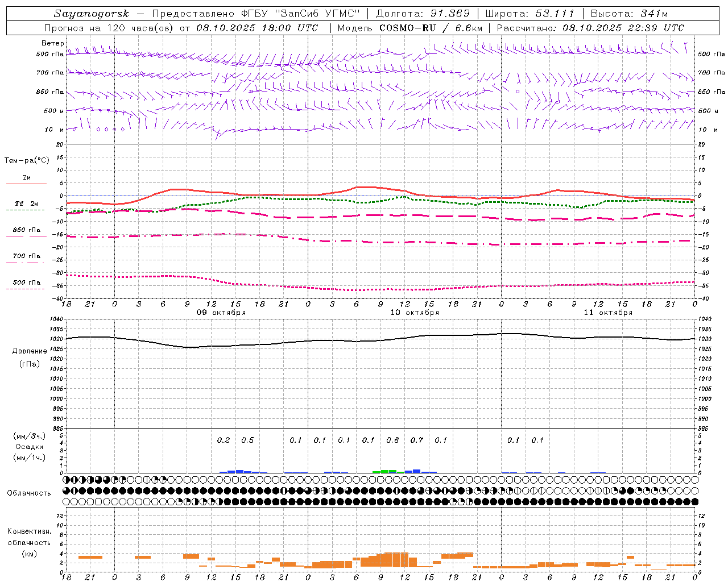Select the 'Долгота: 91.369' header value

[423, 14]
